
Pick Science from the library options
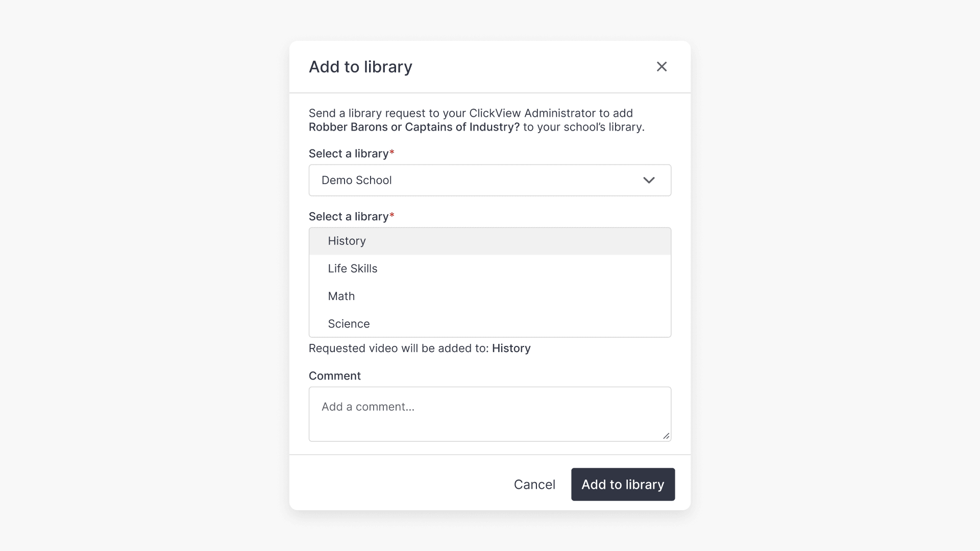(349, 323)
